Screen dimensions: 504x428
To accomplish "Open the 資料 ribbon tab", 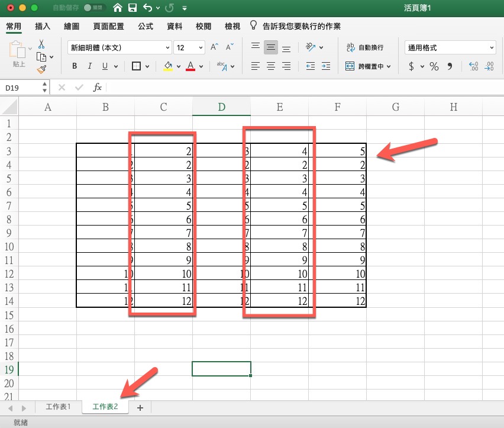I will click(x=175, y=26).
